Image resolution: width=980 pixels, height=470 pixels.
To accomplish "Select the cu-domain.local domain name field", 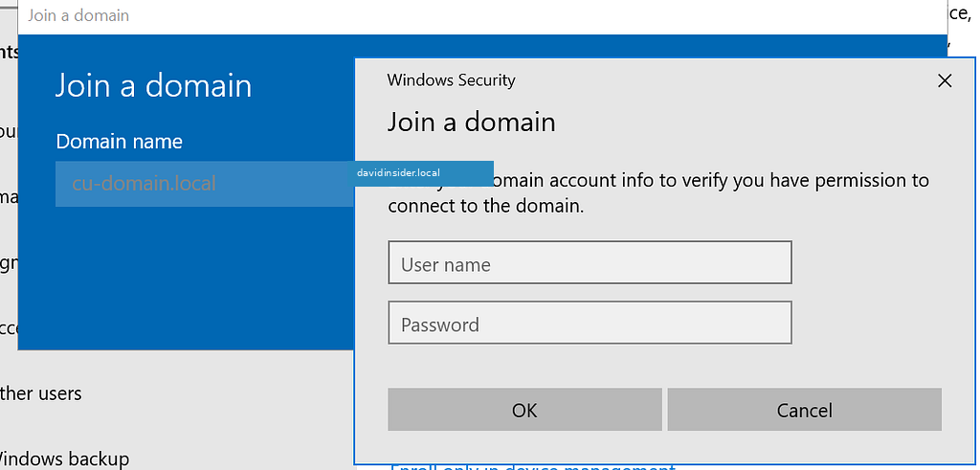I will [205, 184].
